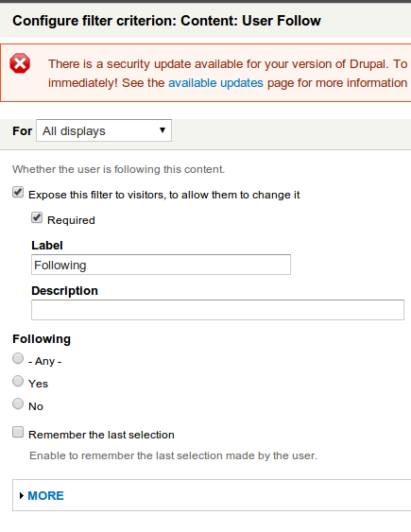
Task: Click the Description field caption
Action: point(65,291)
